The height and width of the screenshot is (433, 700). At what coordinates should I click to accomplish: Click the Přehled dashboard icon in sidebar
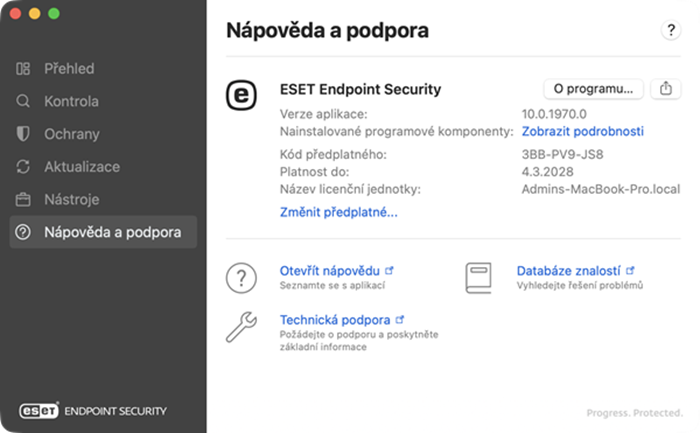(x=23, y=69)
